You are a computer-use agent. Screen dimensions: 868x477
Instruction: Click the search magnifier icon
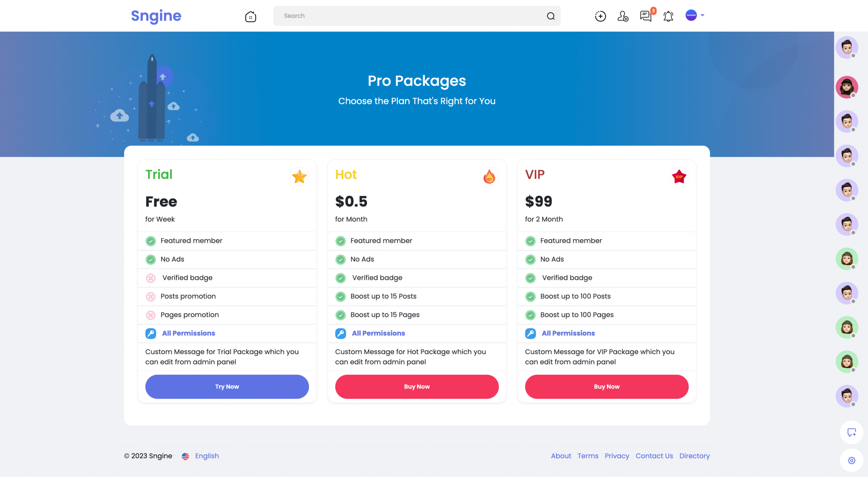[550, 16]
